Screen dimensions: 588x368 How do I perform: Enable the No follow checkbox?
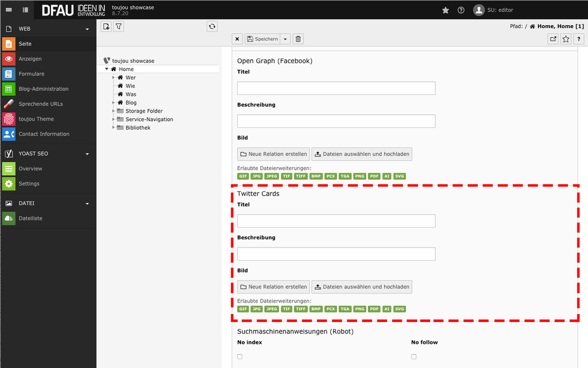414,357
